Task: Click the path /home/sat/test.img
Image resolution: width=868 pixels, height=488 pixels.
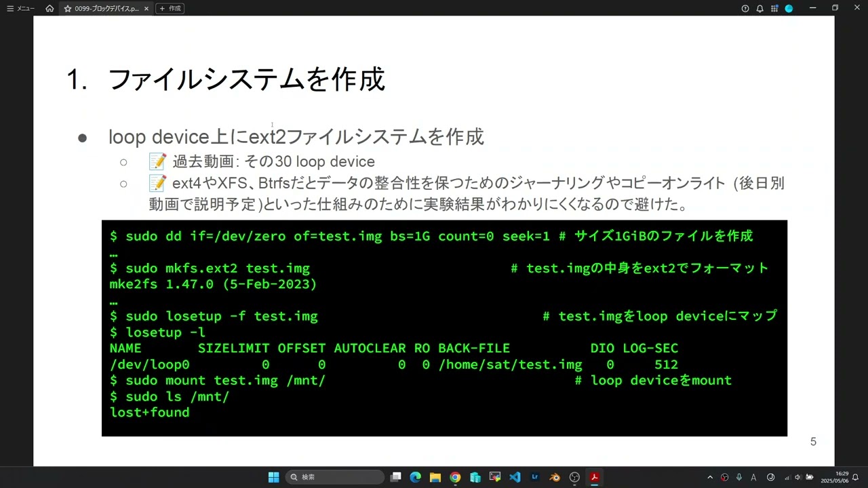Action: pyautogui.click(x=510, y=365)
